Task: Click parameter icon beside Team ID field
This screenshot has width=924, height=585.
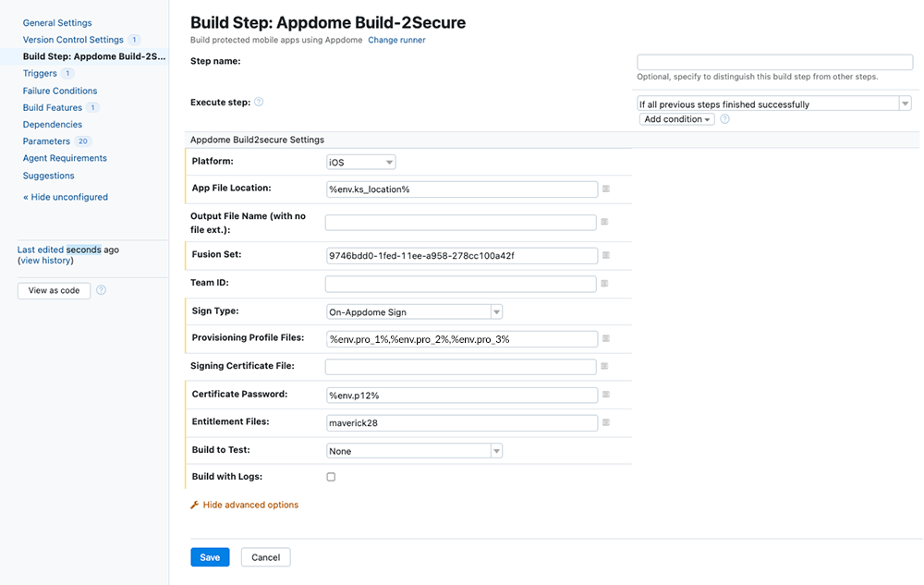Action: point(604,284)
